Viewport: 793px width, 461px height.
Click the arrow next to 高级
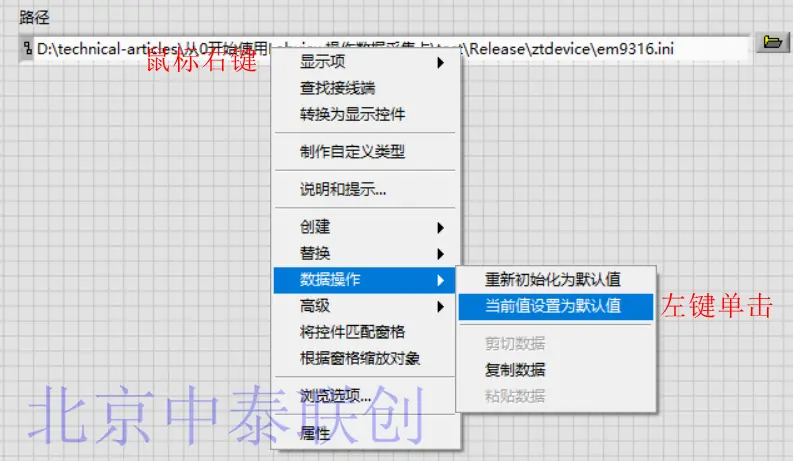pos(440,306)
